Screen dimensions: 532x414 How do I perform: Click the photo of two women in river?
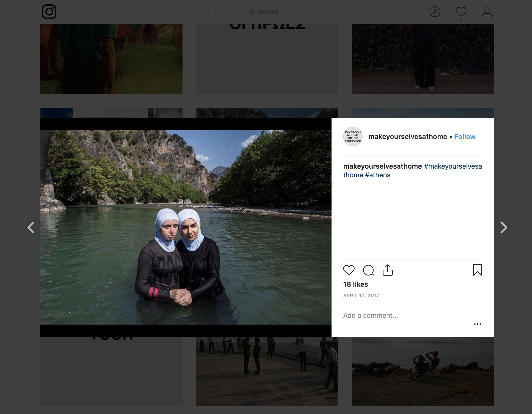click(x=186, y=227)
